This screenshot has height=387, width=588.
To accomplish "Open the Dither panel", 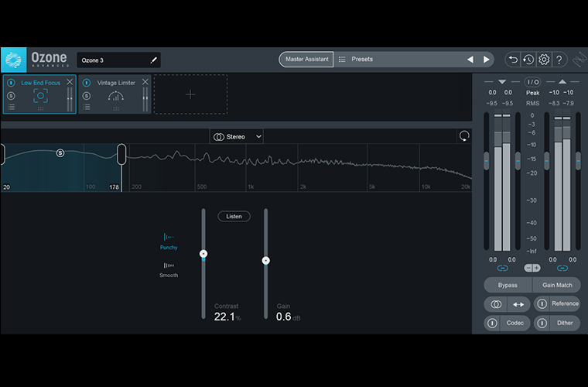I will point(565,323).
